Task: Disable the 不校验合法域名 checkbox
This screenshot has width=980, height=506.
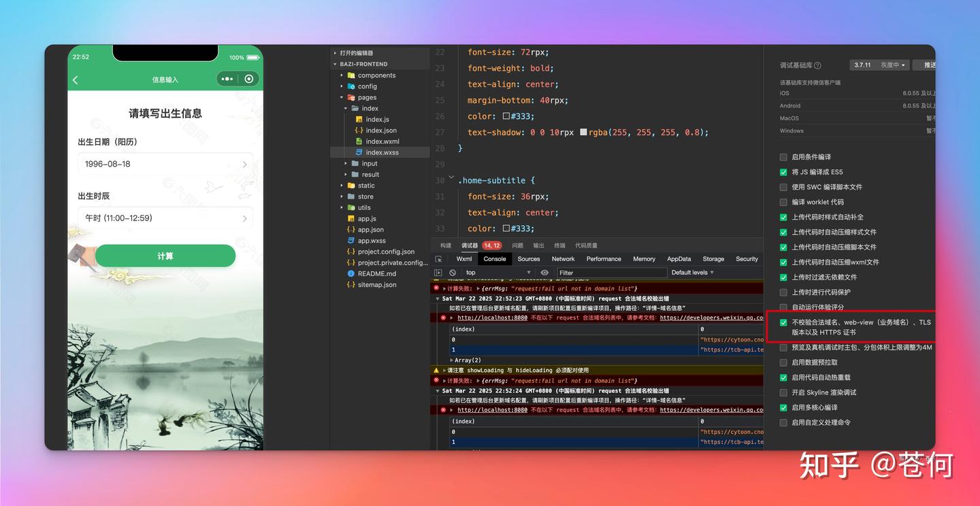Action: pos(783,322)
